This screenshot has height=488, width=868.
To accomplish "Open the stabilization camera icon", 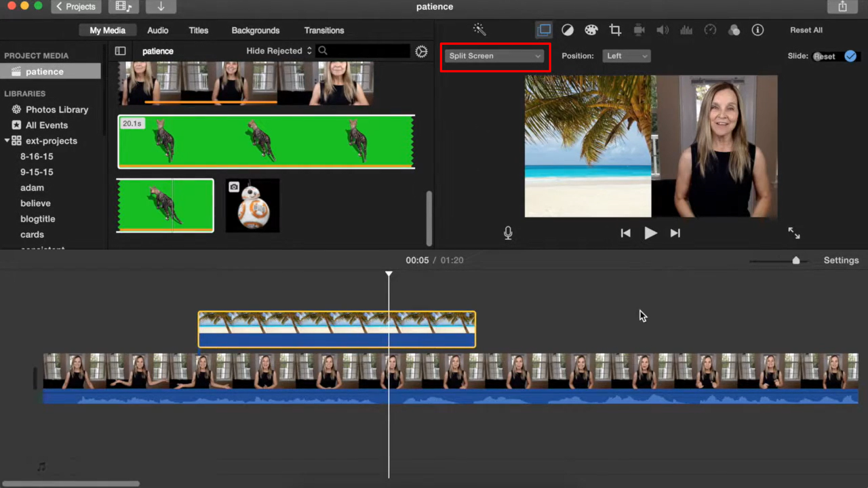I will point(639,30).
